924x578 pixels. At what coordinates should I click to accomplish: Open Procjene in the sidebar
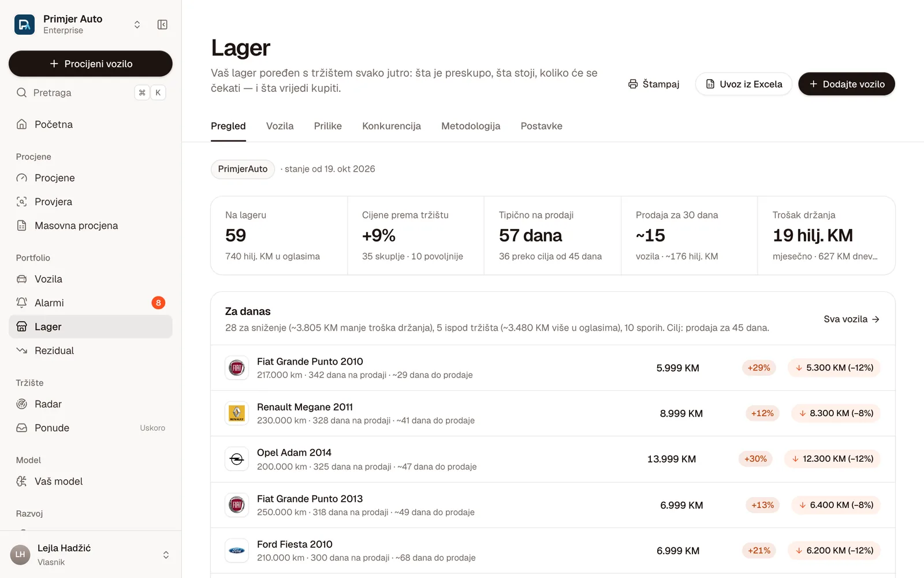[x=91, y=178]
